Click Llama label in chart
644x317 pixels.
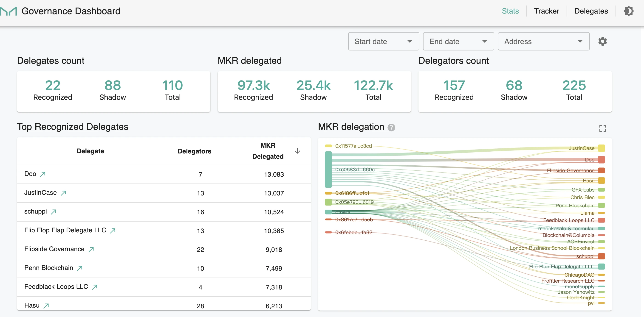(587, 213)
